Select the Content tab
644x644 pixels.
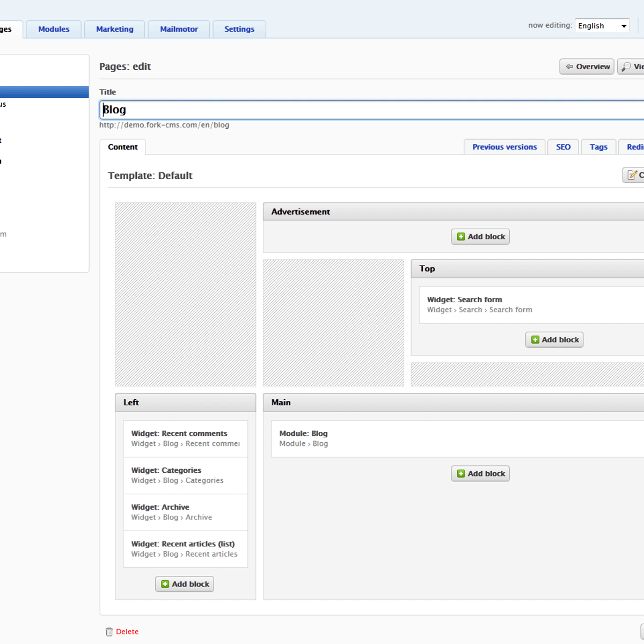(x=123, y=147)
